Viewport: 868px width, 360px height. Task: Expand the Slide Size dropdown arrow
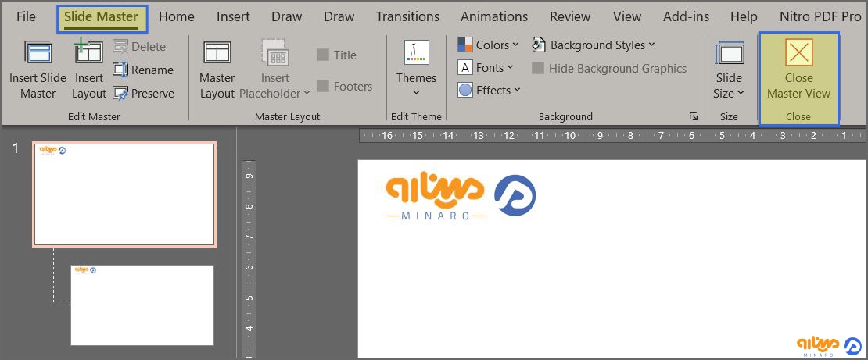(741, 94)
